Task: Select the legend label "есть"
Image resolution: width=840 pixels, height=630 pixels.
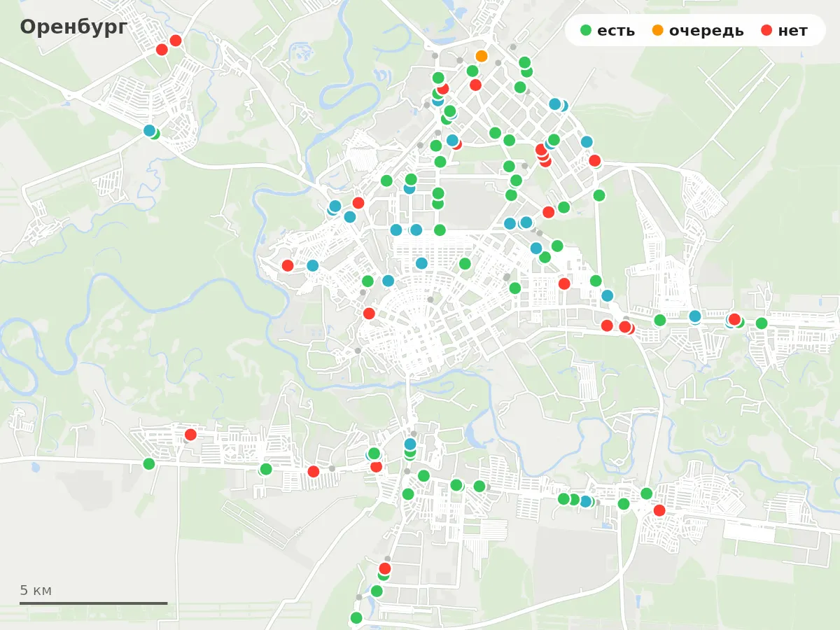Action: (x=616, y=31)
